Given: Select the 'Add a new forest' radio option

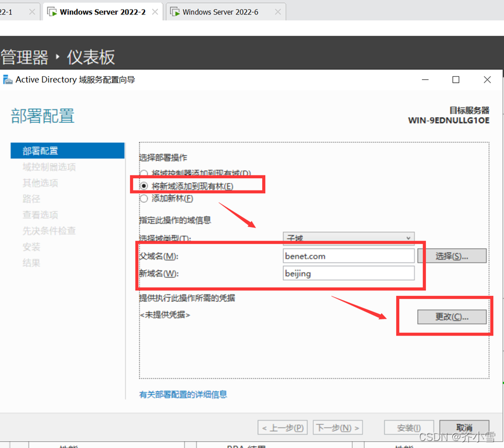Looking at the screenshot, I should point(144,198).
